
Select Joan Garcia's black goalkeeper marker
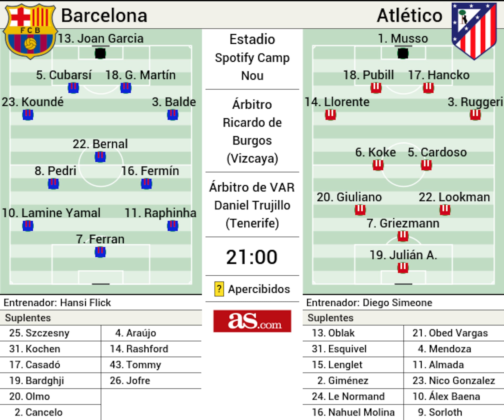point(100,54)
